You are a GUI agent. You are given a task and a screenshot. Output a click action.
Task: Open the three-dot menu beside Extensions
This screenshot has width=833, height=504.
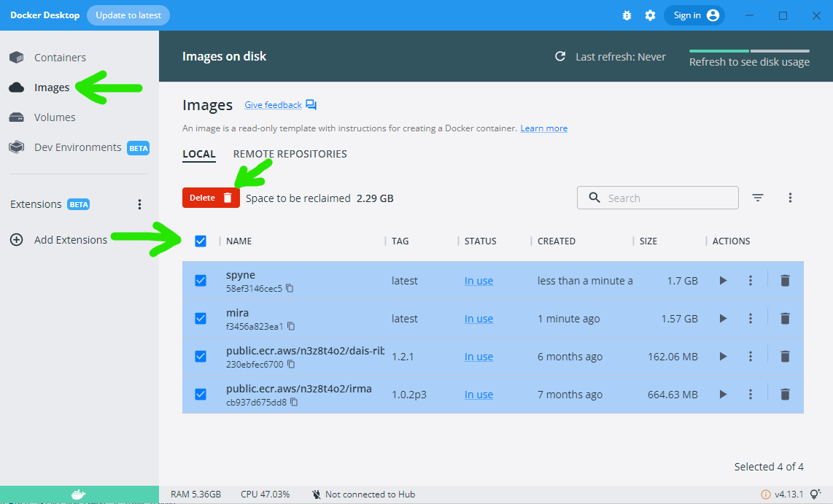pos(139,204)
